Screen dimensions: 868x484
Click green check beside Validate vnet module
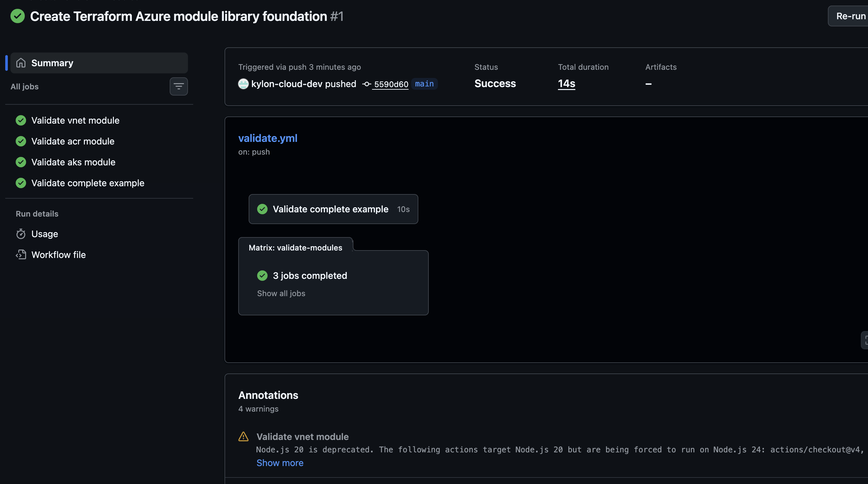[21, 120]
